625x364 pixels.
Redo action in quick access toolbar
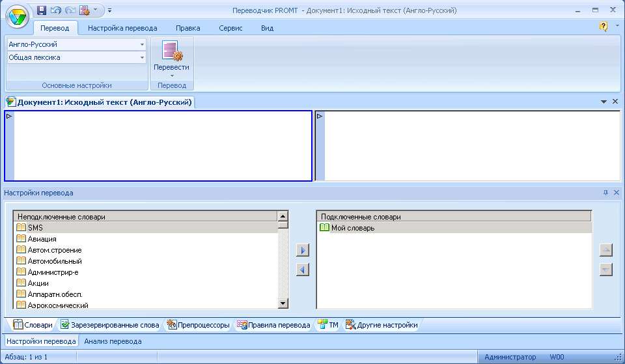(x=70, y=10)
